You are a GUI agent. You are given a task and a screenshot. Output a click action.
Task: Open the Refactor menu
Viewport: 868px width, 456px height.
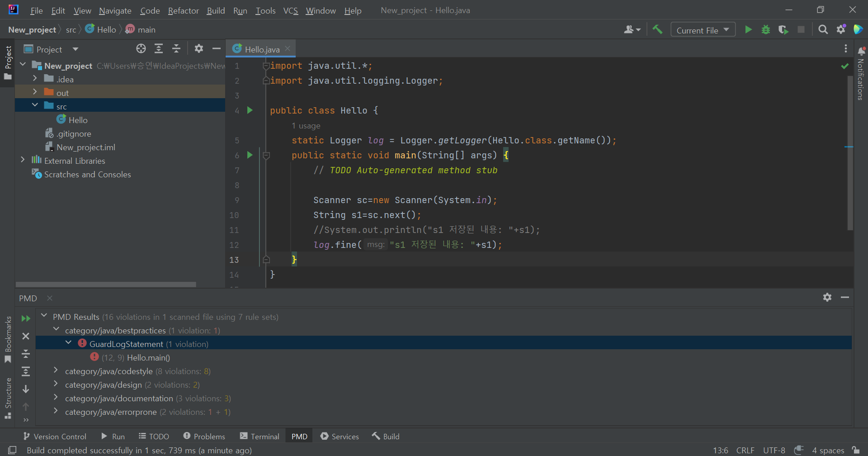click(183, 10)
